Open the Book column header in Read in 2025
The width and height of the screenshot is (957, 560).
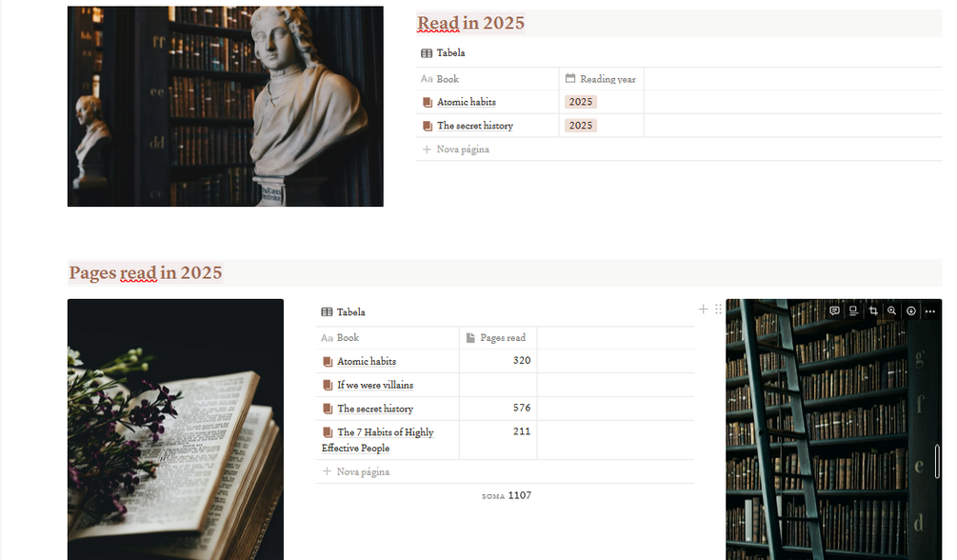[x=487, y=79]
